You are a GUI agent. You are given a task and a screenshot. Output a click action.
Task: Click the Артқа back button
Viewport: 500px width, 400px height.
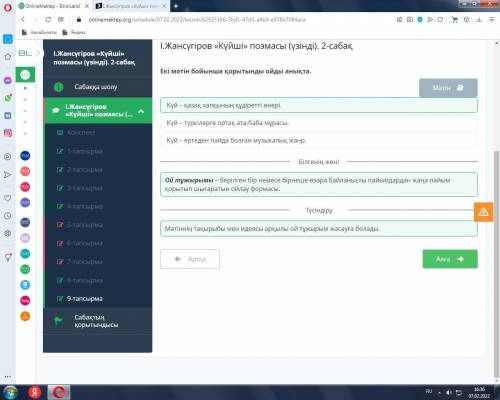pos(190,259)
